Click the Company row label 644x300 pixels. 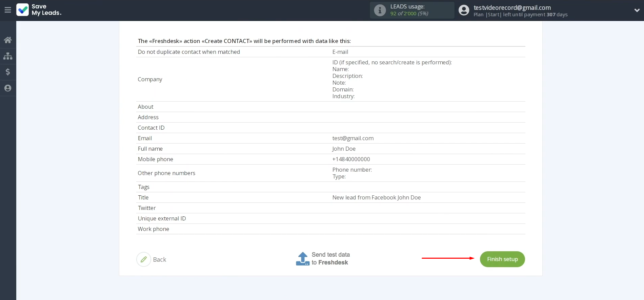coord(150,79)
